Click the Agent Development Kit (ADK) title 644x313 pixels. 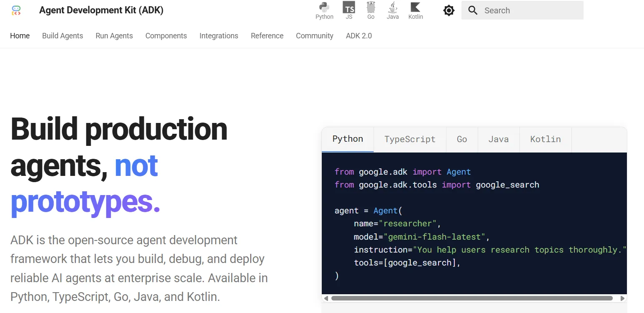pos(101,10)
